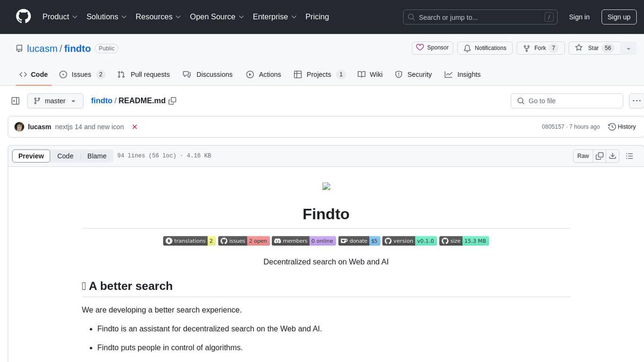
Task: Switch to the Wiki tab
Action: point(370,74)
